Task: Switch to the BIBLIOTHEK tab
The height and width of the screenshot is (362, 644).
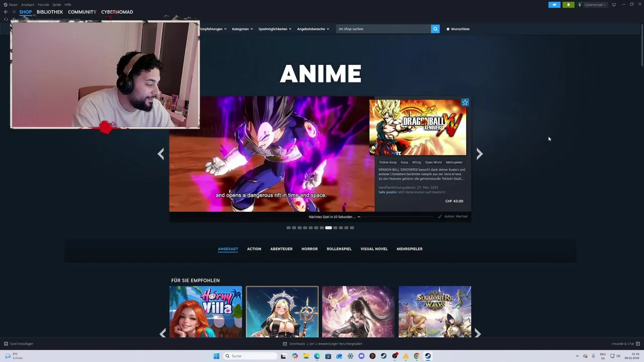Action: (x=50, y=12)
